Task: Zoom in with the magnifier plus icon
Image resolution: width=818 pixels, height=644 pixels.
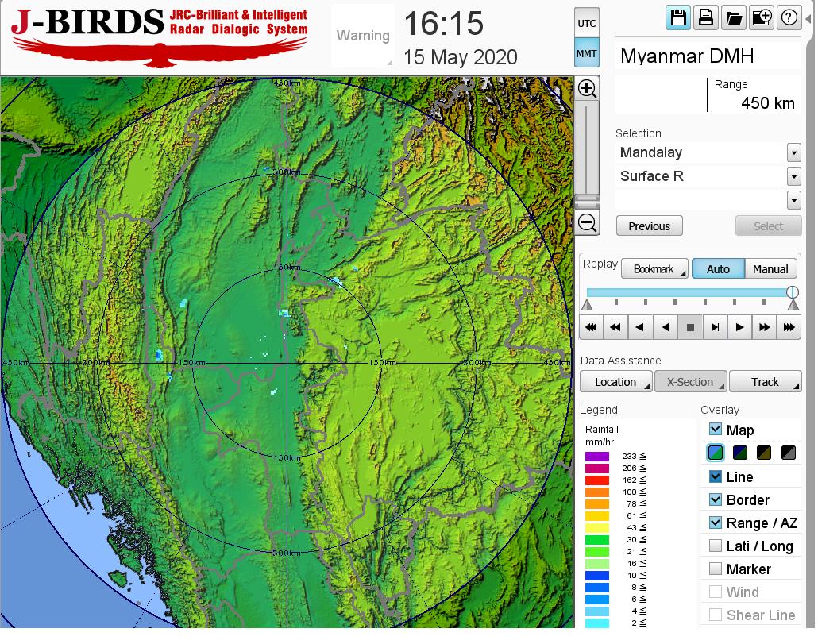Action: [587, 88]
